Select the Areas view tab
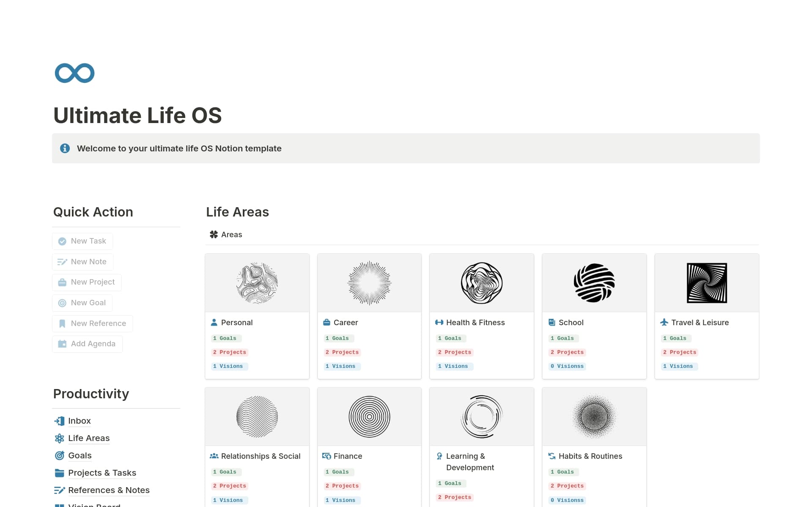The height and width of the screenshot is (507, 812). coord(226,235)
